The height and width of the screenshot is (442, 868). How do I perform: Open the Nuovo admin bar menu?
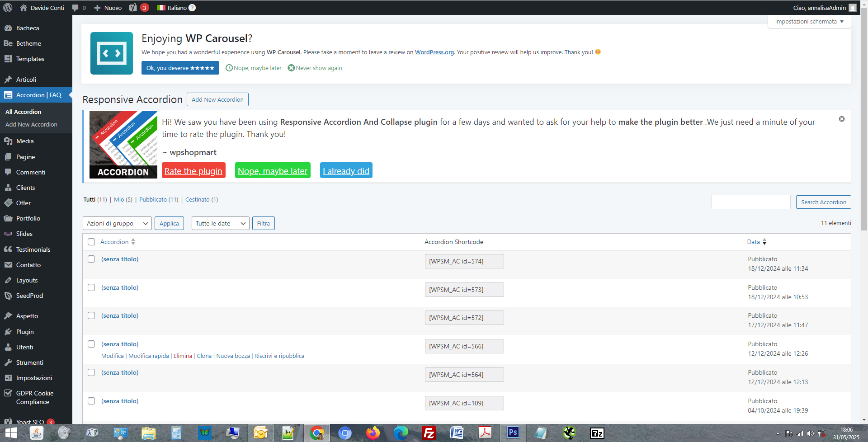pos(108,8)
